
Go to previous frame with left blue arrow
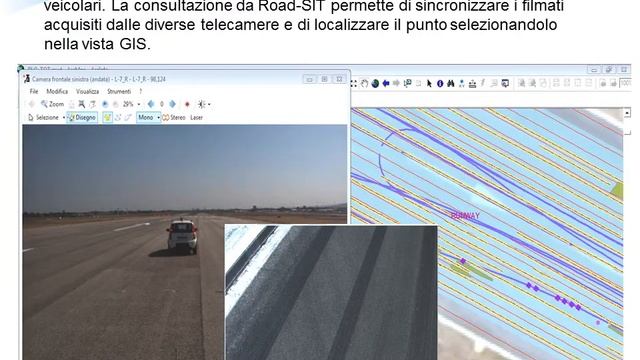(151, 104)
